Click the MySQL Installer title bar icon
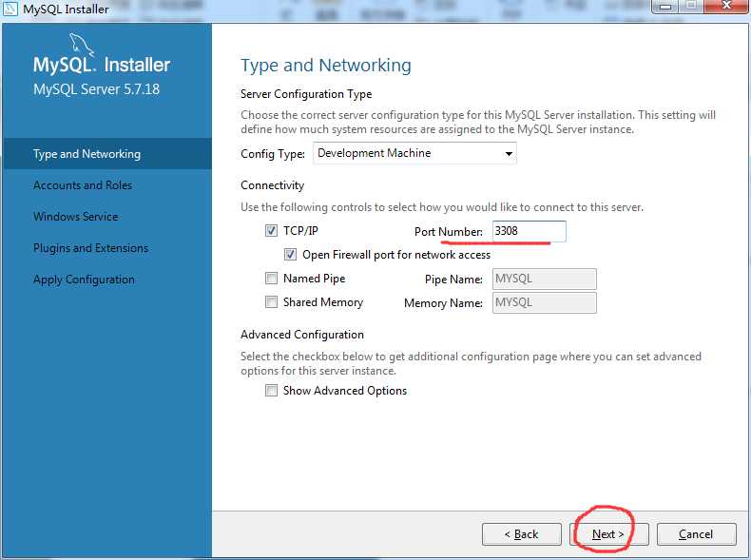The width and height of the screenshot is (751, 560). point(10,9)
